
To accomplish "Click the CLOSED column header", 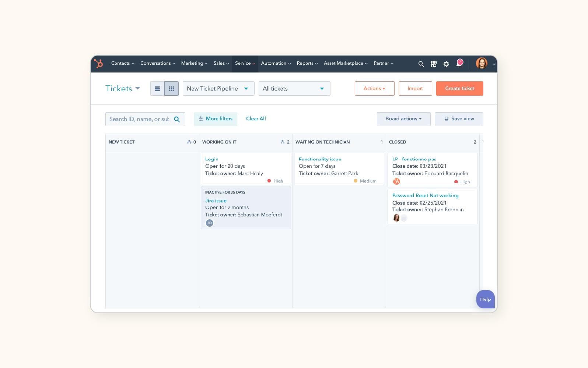I will tap(398, 142).
